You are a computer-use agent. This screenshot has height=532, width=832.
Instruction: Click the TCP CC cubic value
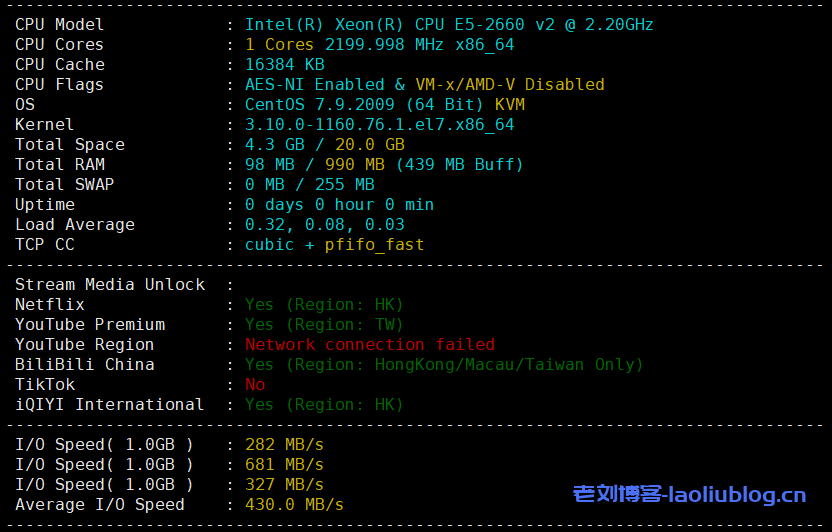point(269,244)
